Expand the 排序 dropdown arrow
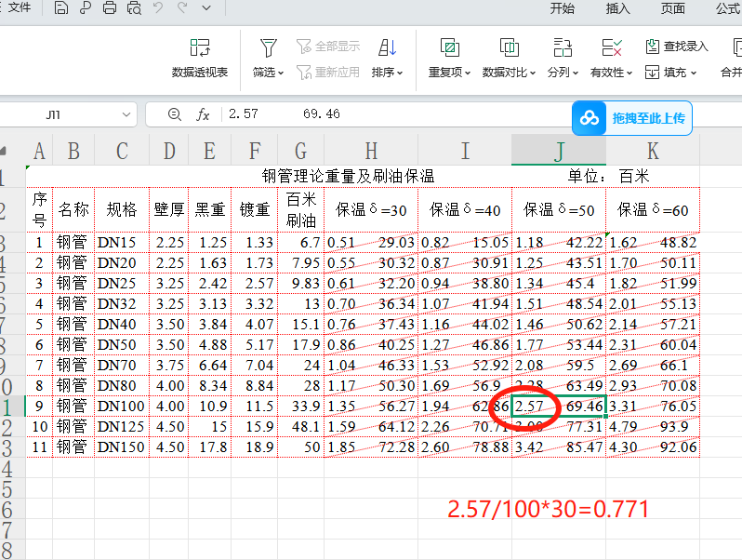 400,73
